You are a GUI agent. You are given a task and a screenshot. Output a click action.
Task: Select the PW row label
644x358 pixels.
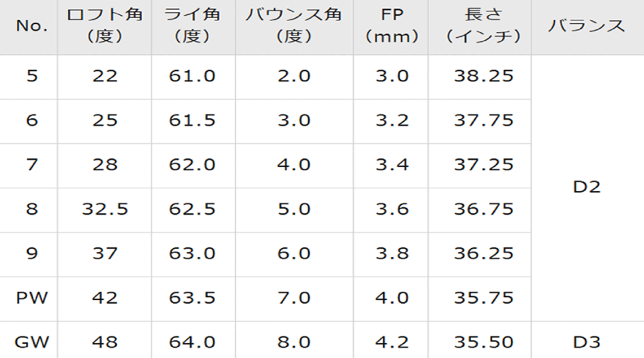[32, 298]
